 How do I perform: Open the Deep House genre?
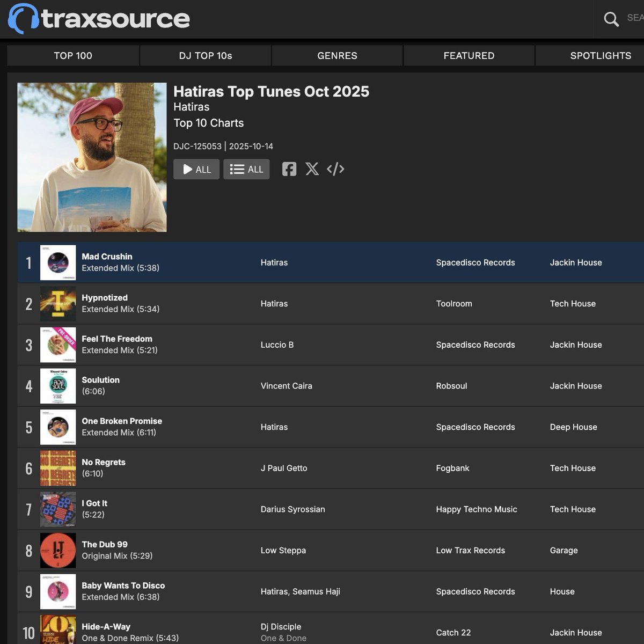574,427
